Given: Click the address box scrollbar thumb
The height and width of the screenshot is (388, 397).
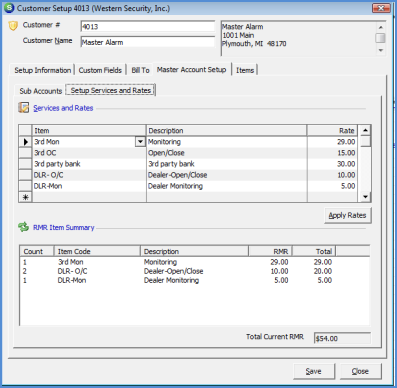Looking at the screenshot, I should [380, 38].
